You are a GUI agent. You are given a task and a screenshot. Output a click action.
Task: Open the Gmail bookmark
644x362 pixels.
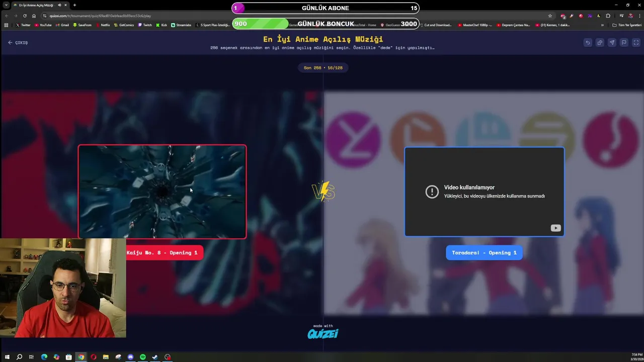(62, 25)
